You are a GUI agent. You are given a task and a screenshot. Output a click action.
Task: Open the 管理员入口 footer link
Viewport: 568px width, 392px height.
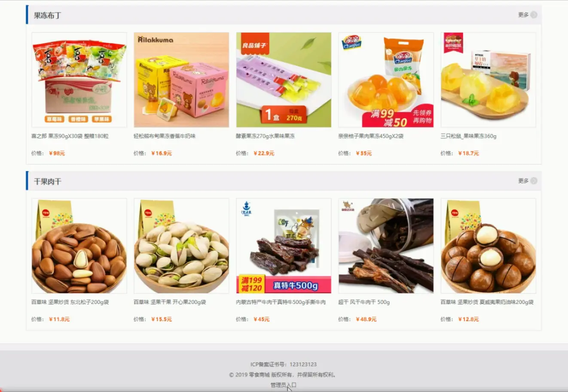point(283,385)
